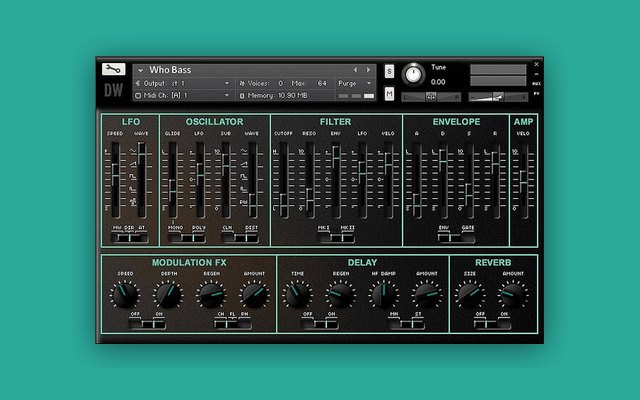
Task: Go to next preset with right arrow
Action: click(368, 70)
